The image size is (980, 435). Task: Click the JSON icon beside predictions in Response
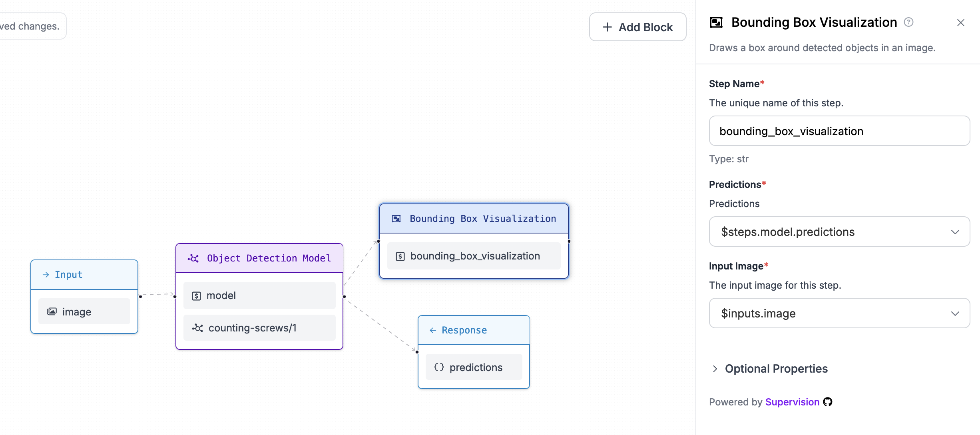click(439, 367)
